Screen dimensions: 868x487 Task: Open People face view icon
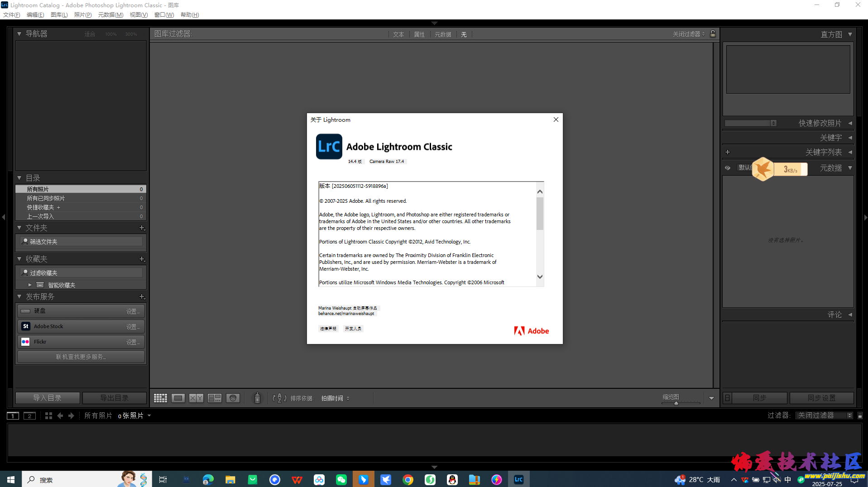233,398
